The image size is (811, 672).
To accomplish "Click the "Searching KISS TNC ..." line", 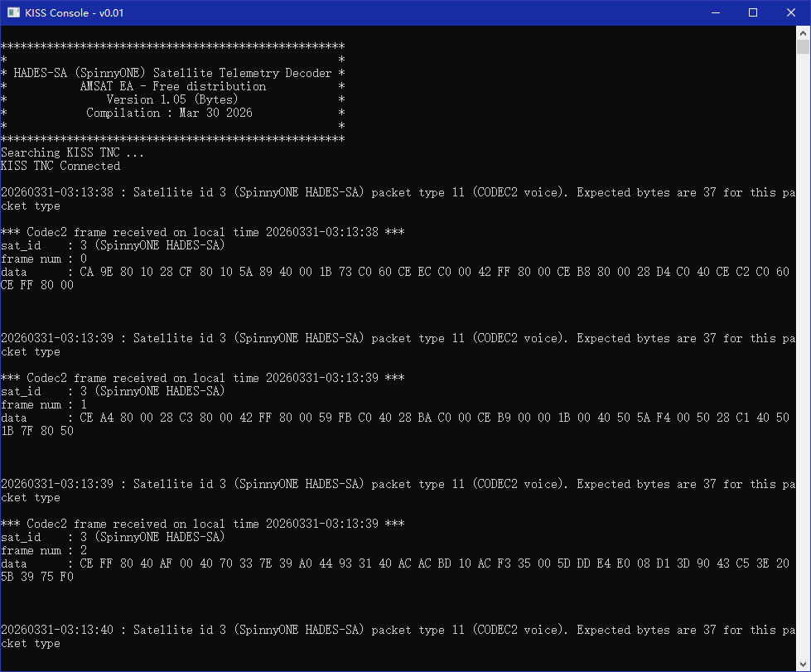I will pyautogui.click(x=72, y=152).
